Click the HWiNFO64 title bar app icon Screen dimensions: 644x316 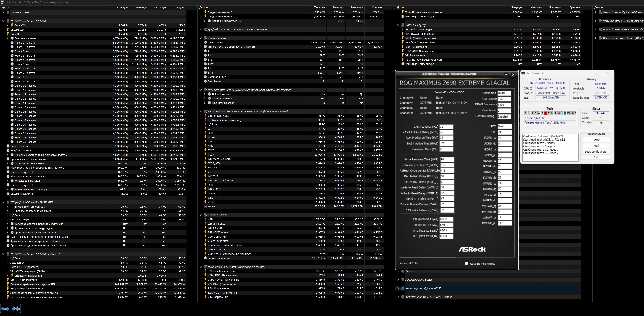point(2,2)
